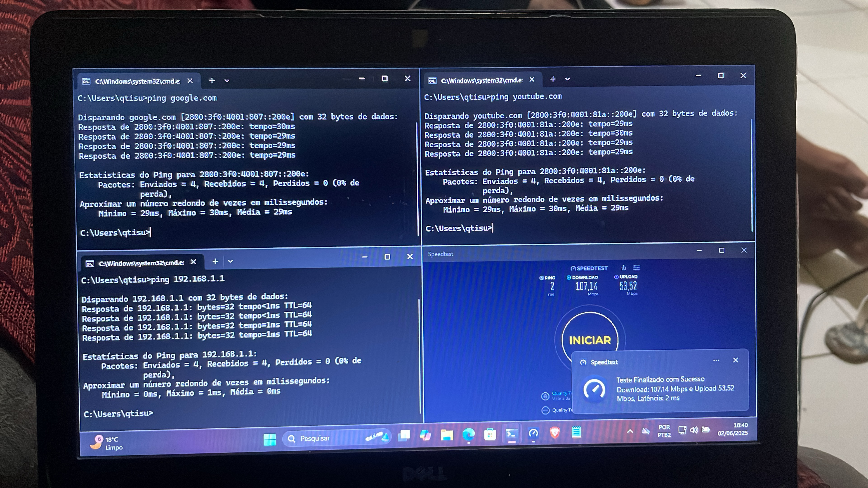Open tab dropdown in youtube.com ping terminal
868x488 pixels.
tap(567, 79)
